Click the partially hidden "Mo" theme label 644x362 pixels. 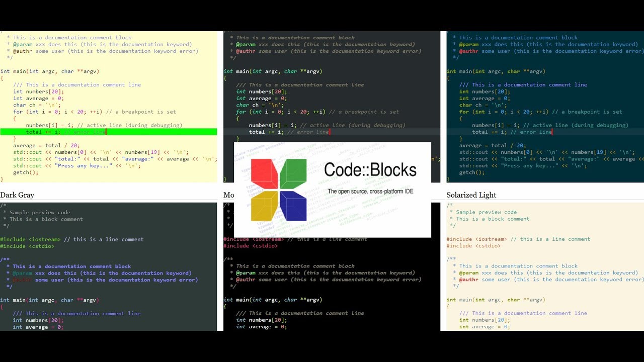coord(228,195)
